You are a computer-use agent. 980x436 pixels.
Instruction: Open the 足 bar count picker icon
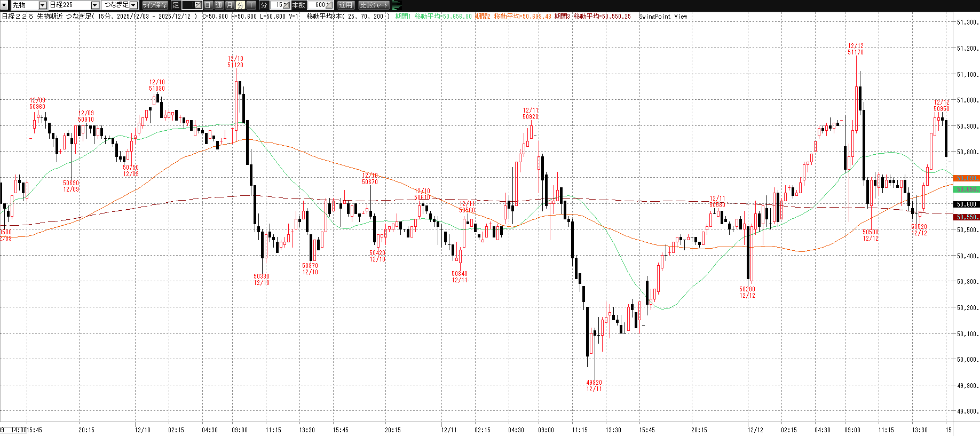pyautogui.click(x=197, y=5)
